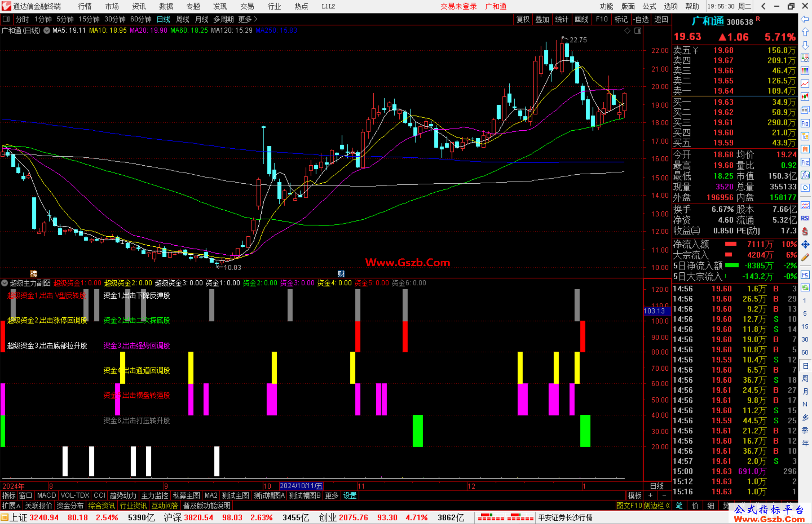The height and width of the screenshot is (524, 812).
Task: Select the pencil drawing tool icon
Action: 805,257
